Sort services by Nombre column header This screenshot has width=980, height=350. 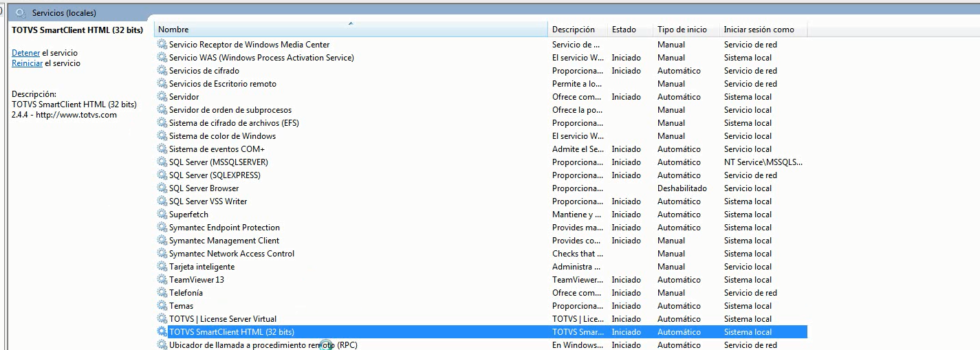(351, 30)
